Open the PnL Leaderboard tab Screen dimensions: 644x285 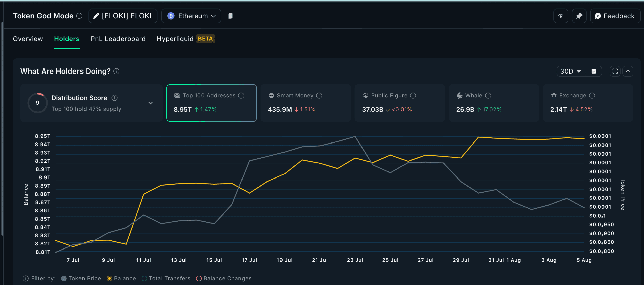118,39
